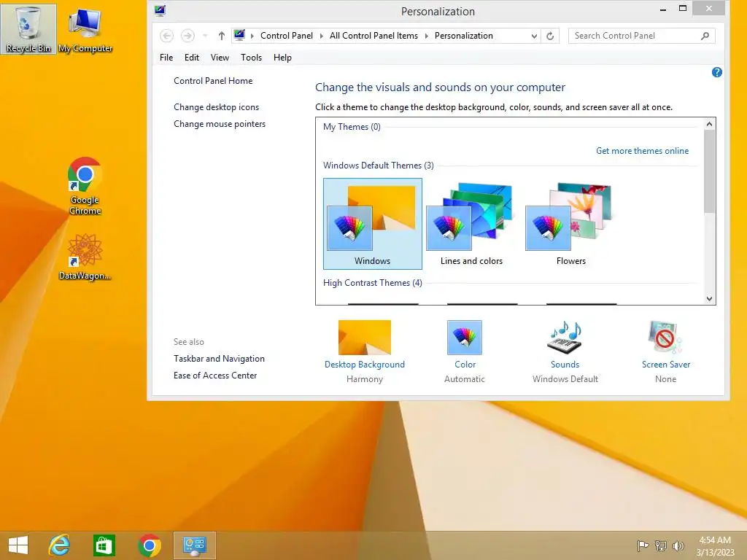Open the Windows Start button
Viewport: 747px width, 560px height.
coord(18,545)
